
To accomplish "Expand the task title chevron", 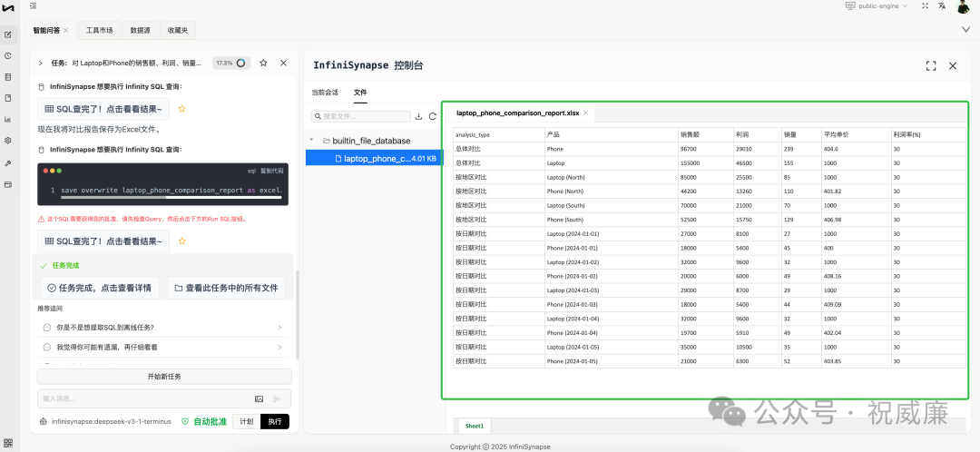I will 41,64.
